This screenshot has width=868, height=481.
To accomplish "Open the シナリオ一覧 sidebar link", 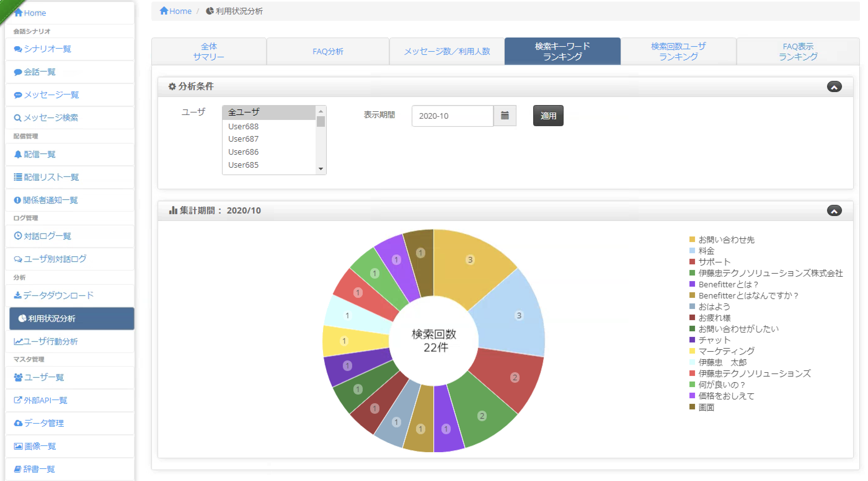I will 70,49.
